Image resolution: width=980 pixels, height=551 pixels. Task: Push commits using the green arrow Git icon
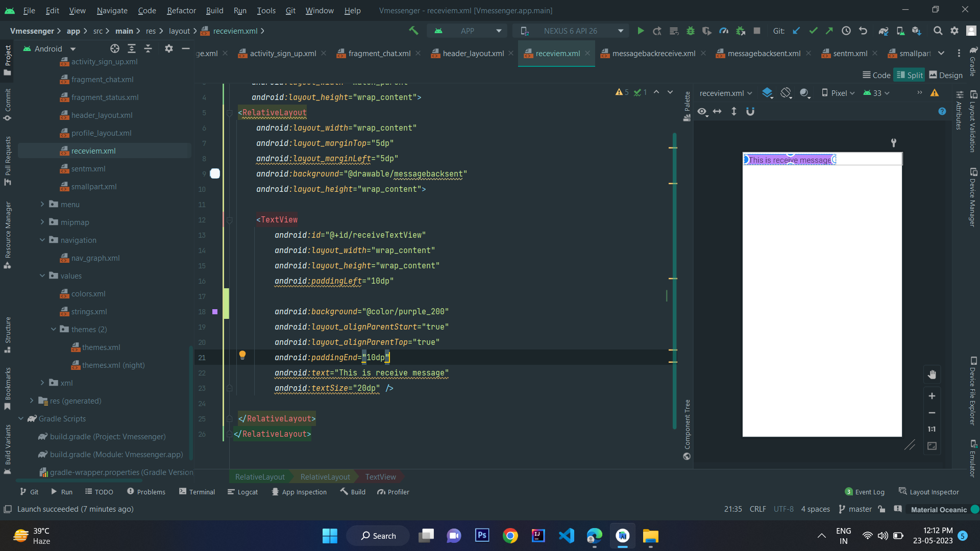click(x=830, y=31)
